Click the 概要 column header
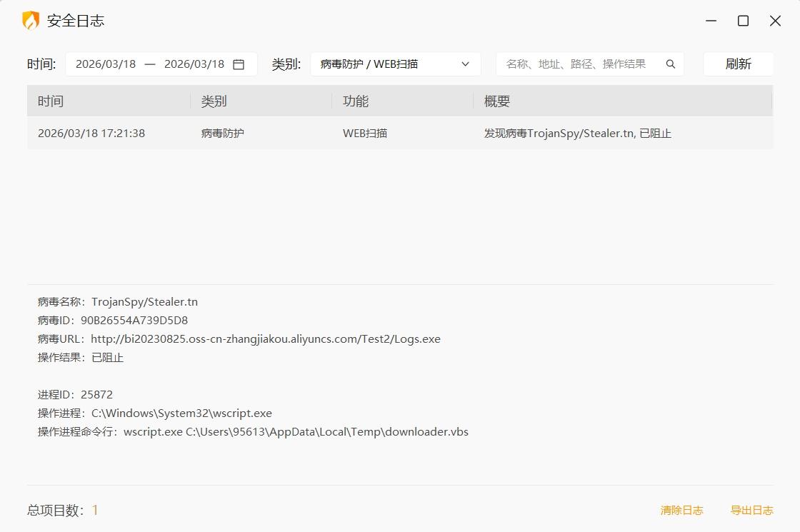 coord(497,101)
